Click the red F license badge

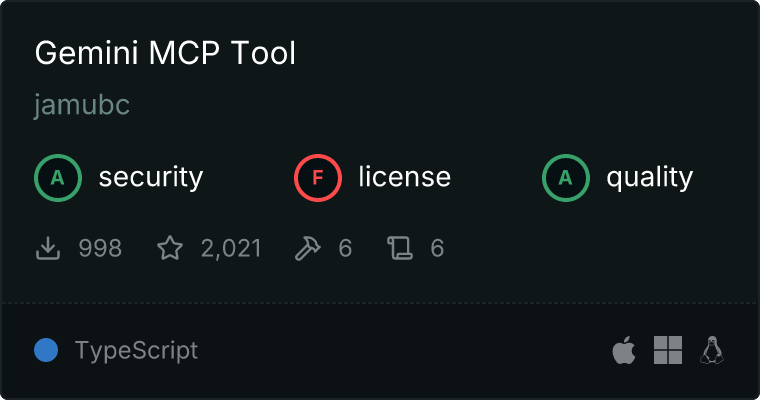(318, 178)
